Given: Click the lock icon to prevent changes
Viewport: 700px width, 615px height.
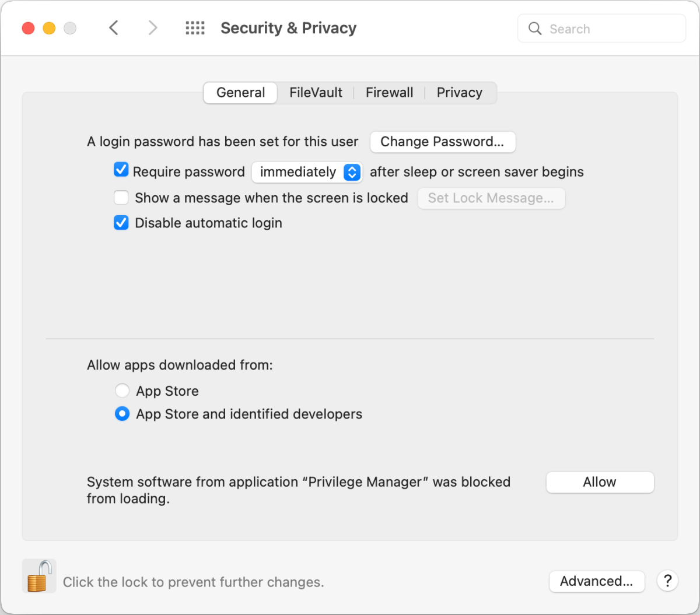Looking at the screenshot, I should (39, 576).
